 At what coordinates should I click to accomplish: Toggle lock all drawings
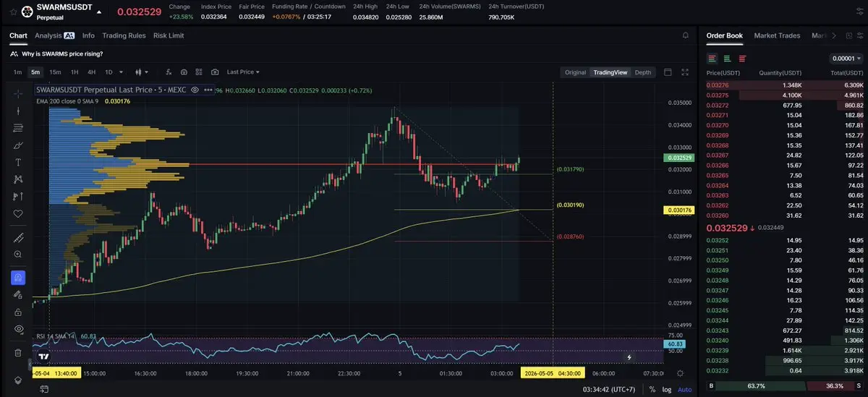click(18, 312)
